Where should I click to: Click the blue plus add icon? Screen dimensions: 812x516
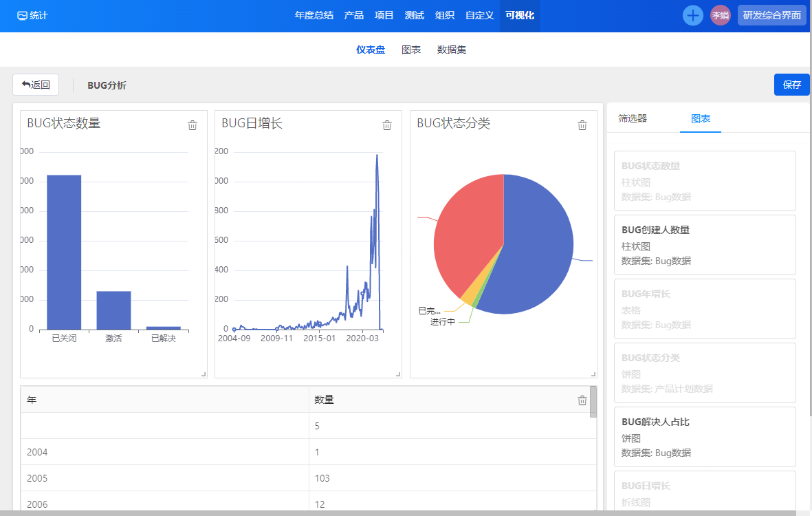tap(692, 15)
